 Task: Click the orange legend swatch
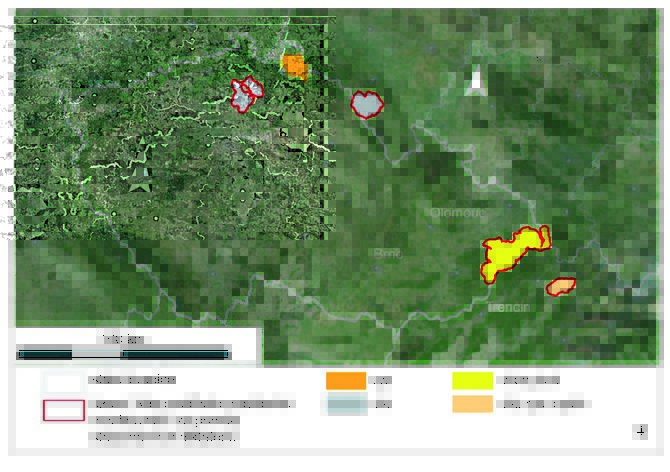[x=346, y=380]
